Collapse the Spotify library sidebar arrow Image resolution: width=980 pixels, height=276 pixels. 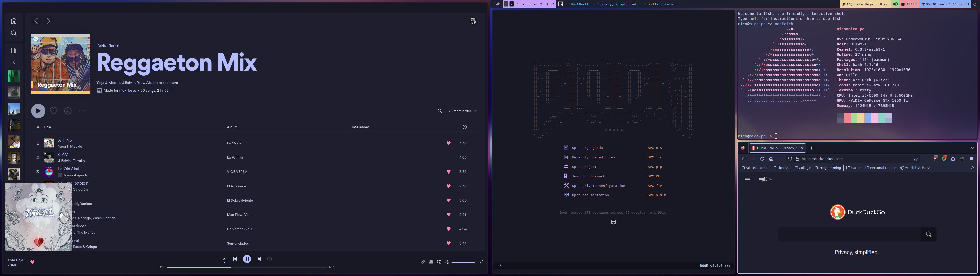[x=14, y=62]
